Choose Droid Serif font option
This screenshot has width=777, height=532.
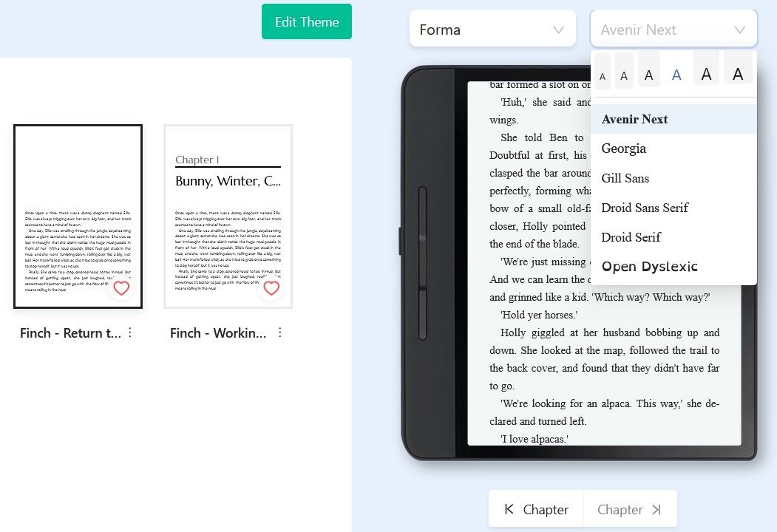coord(673,236)
